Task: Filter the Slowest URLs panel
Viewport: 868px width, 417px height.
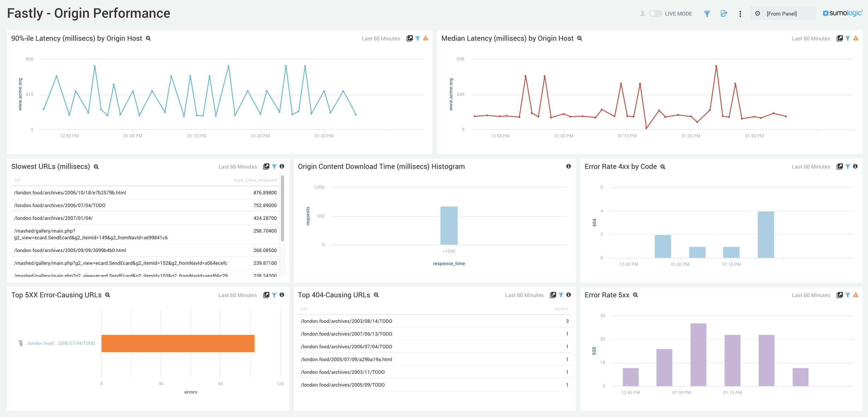Action: (274, 166)
